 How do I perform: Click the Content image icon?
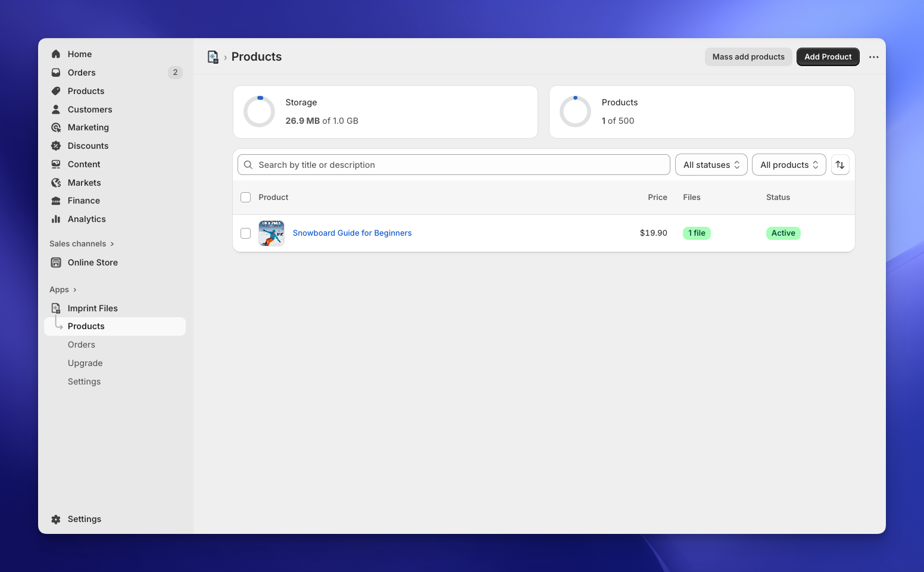pyautogui.click(x=56, y=164)
